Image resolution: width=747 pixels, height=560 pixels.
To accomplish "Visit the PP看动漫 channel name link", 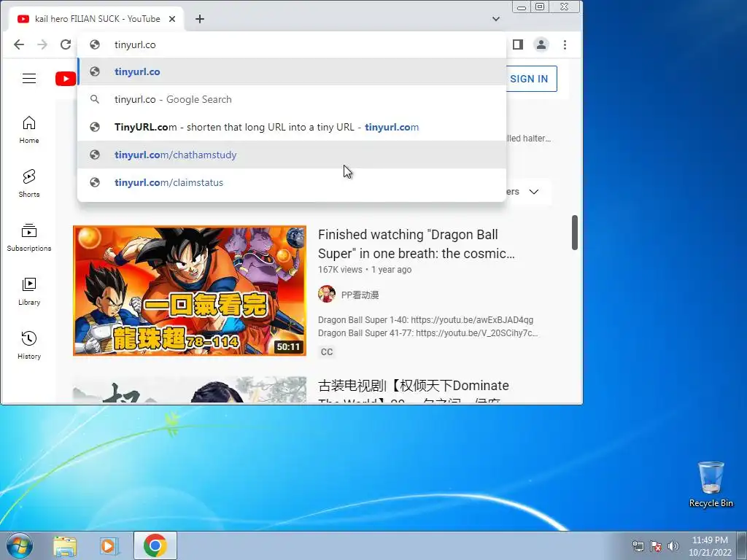I will point(360,295).
